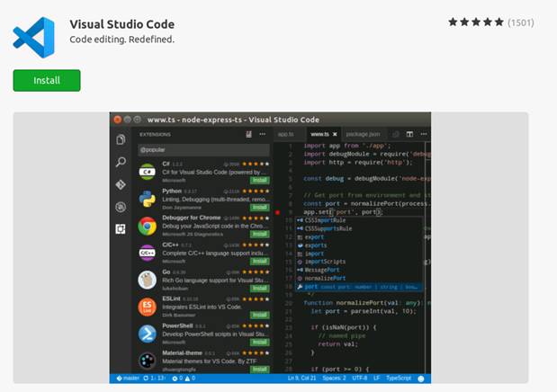Install the C/C++ extension
557x392 pixels.
(260, 261)
